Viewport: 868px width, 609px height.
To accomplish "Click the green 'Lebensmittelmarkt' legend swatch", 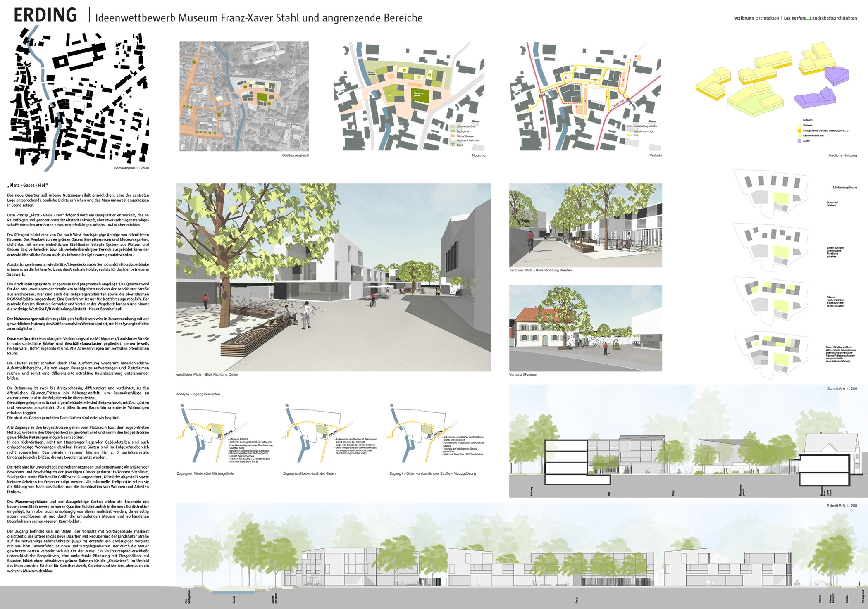I will coord(799,136).
